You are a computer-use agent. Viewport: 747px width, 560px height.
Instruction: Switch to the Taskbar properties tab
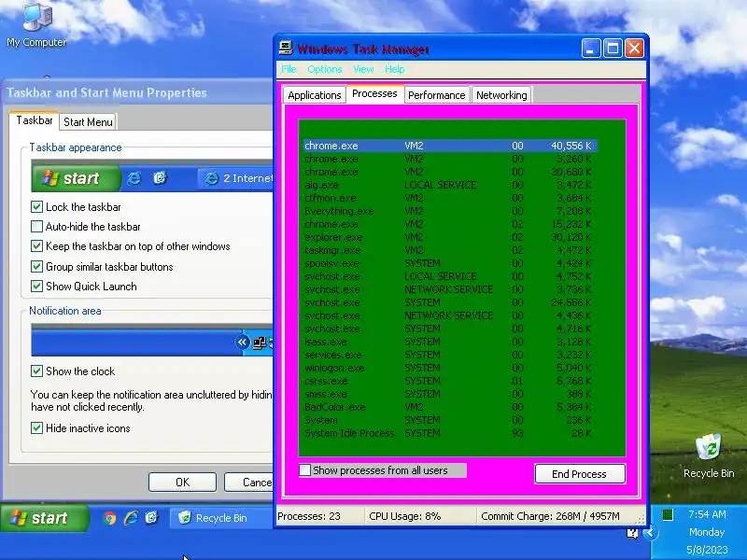tap(35, 120)
